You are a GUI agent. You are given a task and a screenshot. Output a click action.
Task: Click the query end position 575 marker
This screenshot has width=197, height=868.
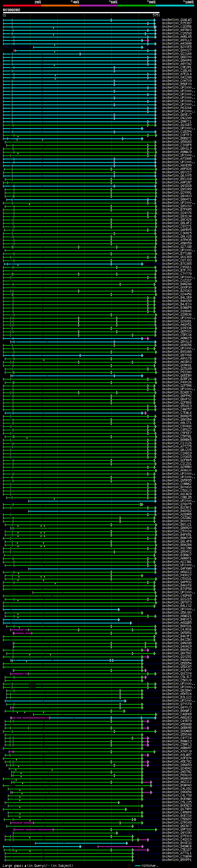(x=155, y=15)
